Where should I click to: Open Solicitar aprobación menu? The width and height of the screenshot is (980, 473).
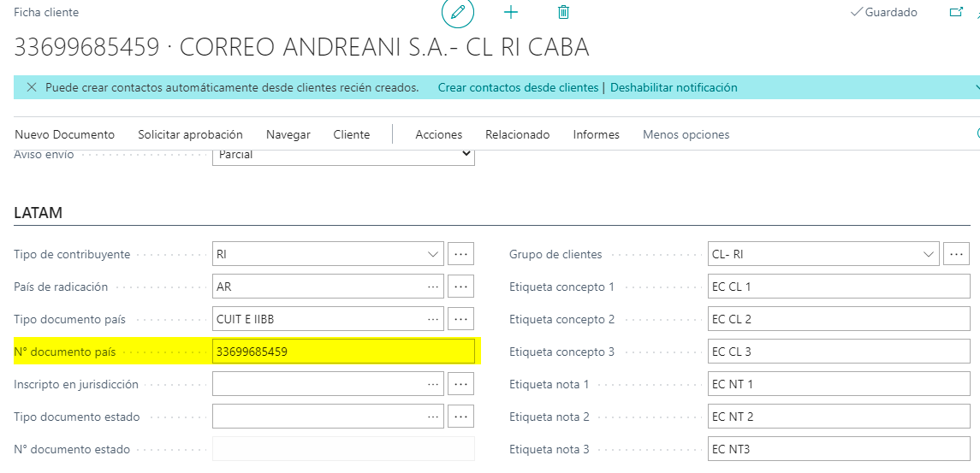[x=191, y=134]
